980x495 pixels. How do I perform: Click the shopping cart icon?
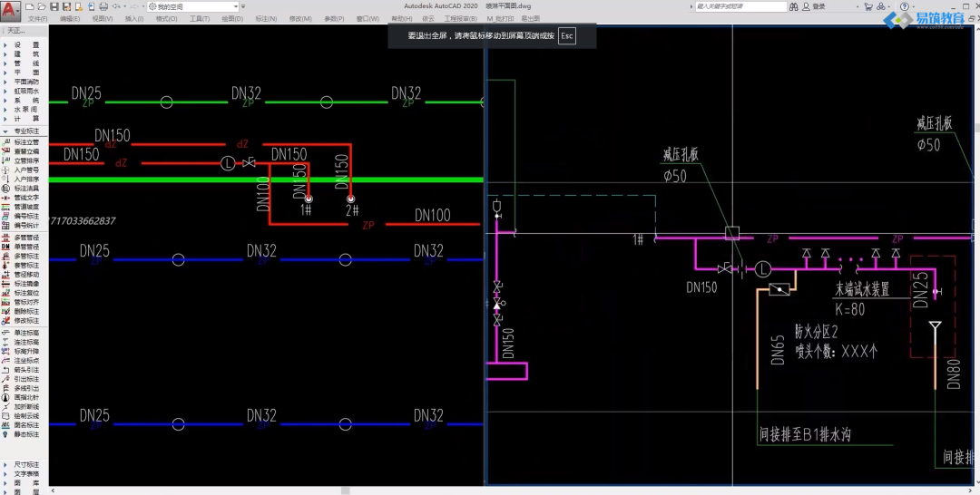click(868, 6)
